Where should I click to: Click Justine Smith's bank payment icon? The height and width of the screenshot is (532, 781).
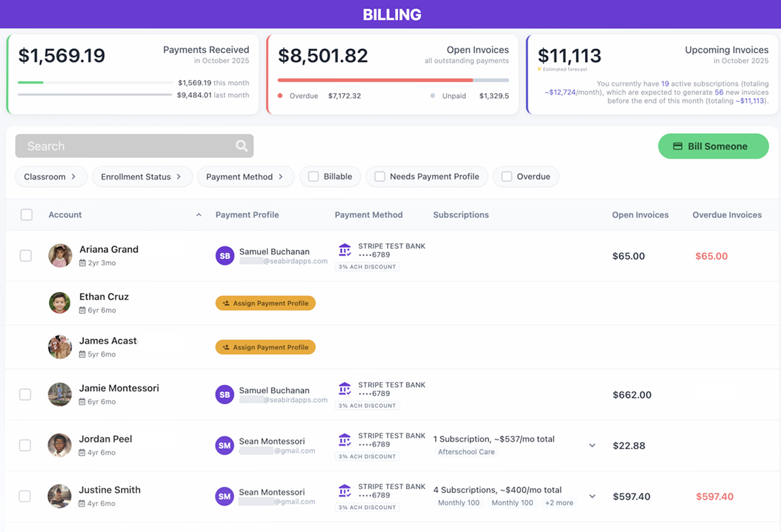(x=345, y=491)
